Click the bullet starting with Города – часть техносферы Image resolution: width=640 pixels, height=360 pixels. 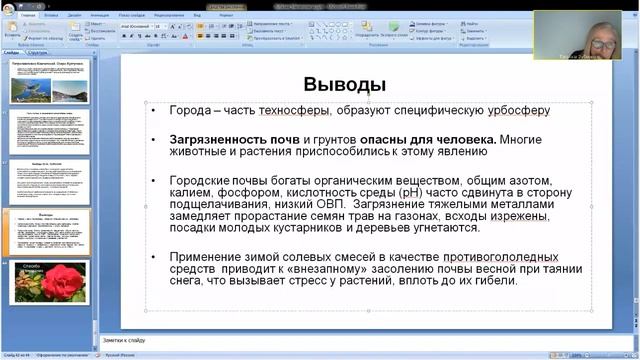pyautogui.click(x=360, y=110)
